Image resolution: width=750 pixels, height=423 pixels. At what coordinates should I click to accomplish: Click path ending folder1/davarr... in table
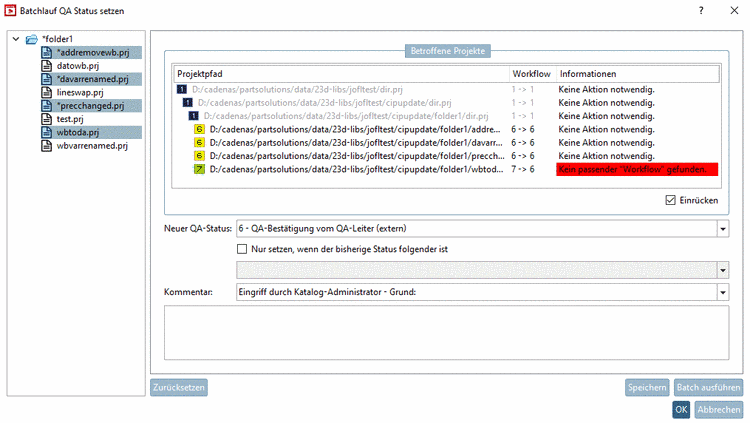coord(356,143)
